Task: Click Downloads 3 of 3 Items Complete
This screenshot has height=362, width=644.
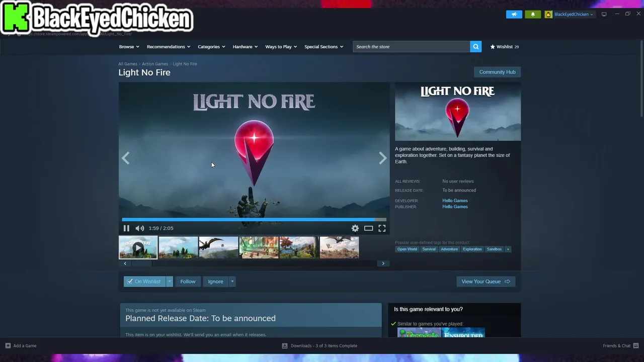Action: [x=324, y=346]
